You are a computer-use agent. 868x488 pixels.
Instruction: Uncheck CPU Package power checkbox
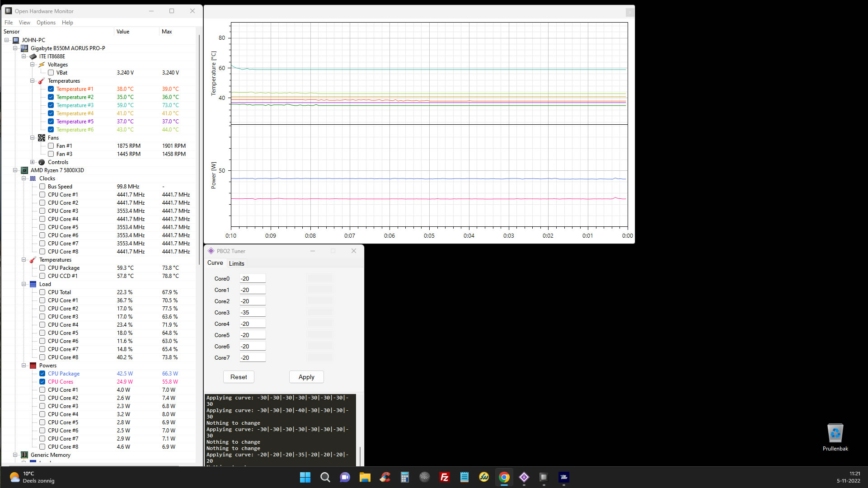point(42,374)
